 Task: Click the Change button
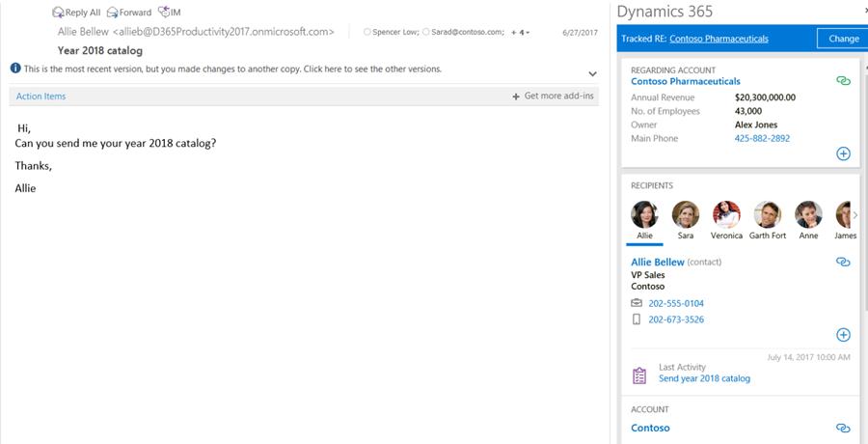coord(844,39)
